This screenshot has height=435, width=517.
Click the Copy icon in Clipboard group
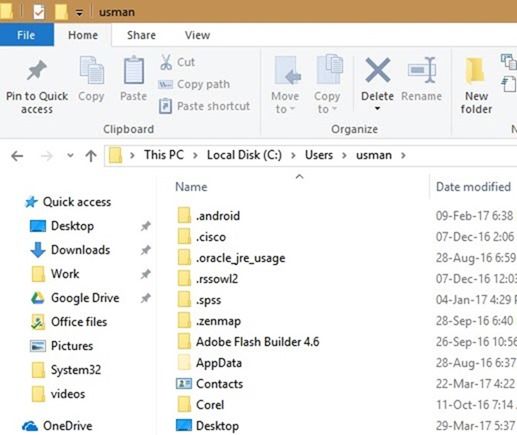92,71
